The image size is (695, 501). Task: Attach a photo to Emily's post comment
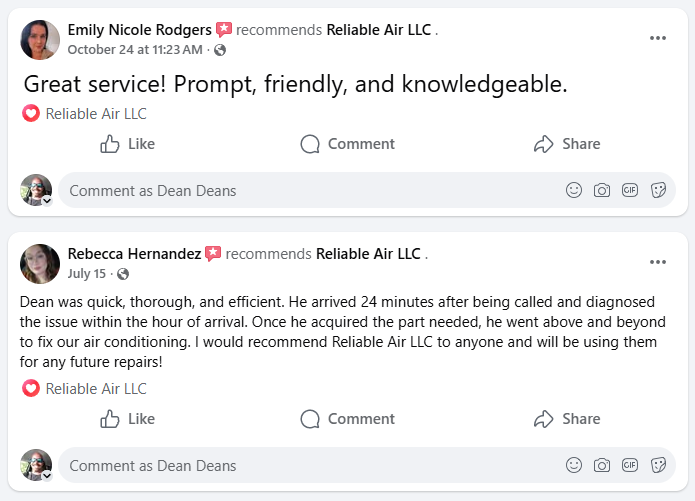602,190
